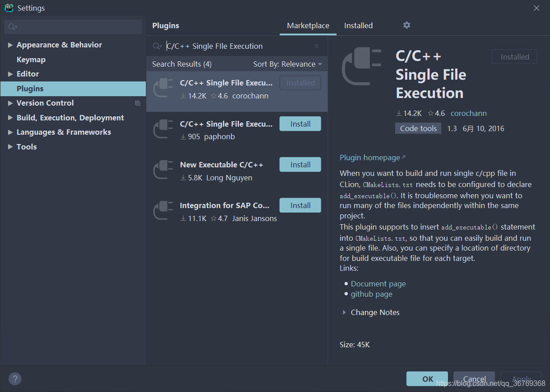The width and height of the screenshot is (550, 392).
Task: Click the Apply button
Action: pos(521,379)
